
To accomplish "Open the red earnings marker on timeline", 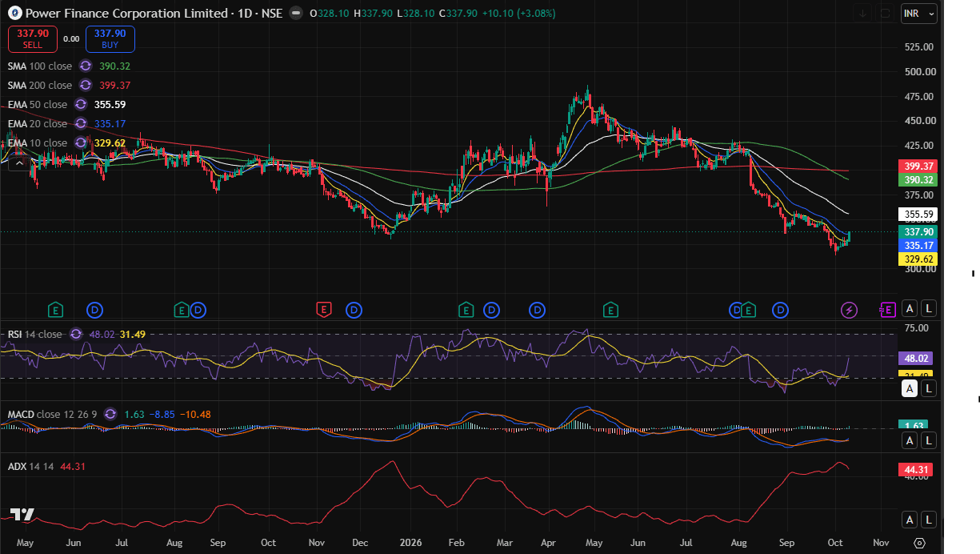I will 323,309.
